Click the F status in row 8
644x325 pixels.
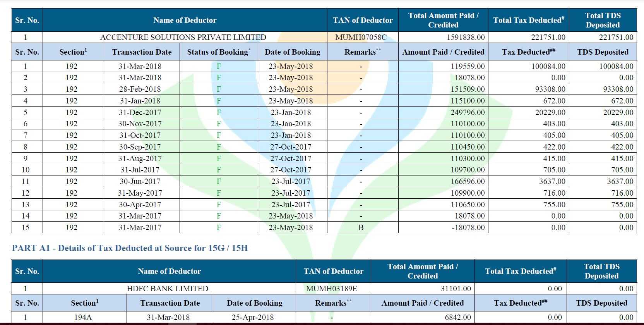(x=219, y=147)
